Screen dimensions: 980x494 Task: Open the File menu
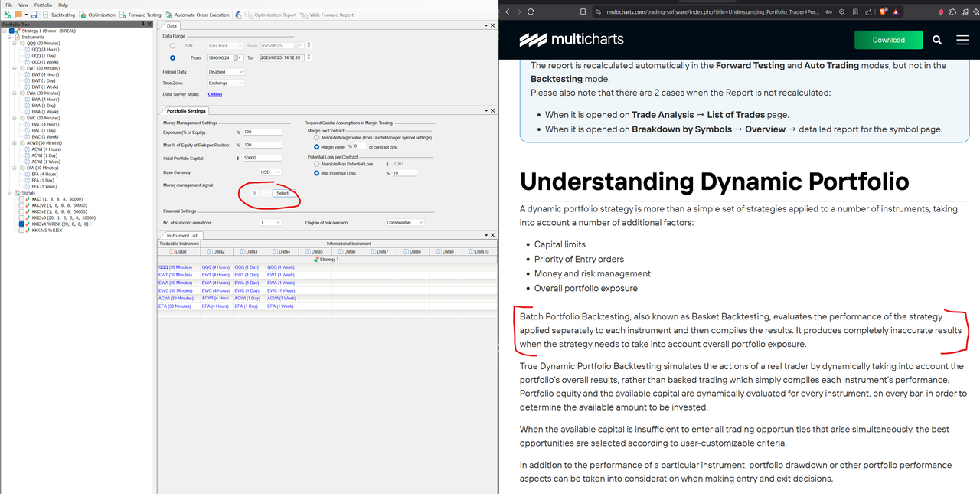[x=9, y=5]
